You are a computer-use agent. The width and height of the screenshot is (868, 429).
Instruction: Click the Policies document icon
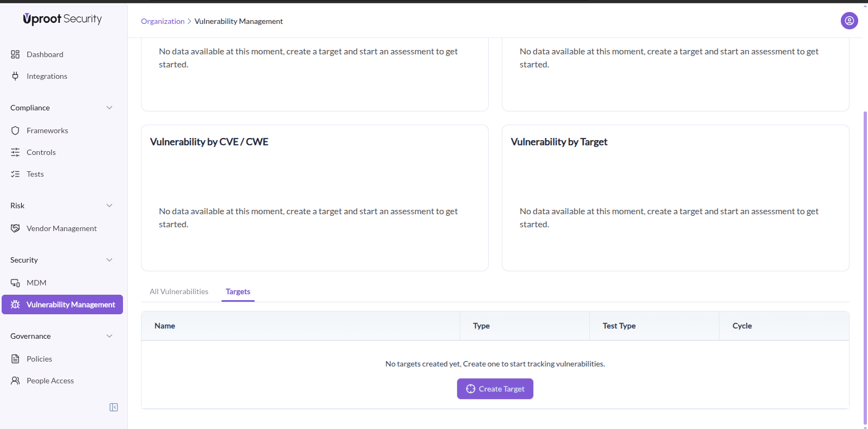pos(15,359)
